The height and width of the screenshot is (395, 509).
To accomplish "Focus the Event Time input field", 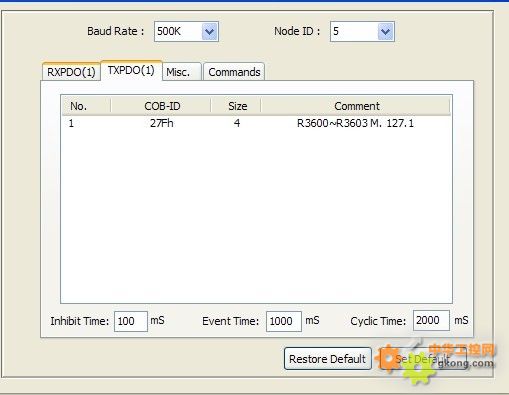I will (x=284, y=321).
